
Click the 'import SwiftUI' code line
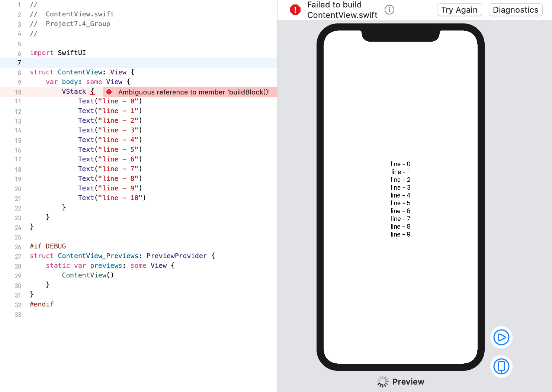(x=58, y=53)
